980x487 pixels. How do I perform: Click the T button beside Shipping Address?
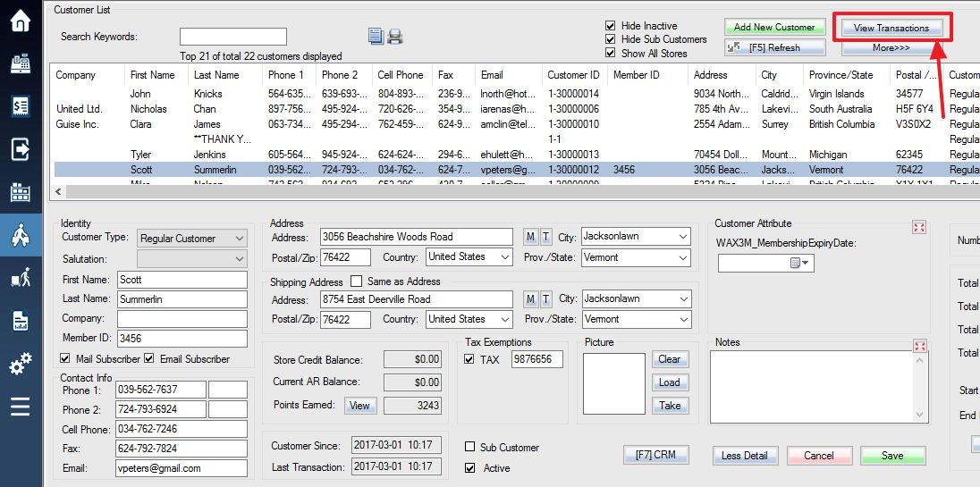tap(545, 299)
